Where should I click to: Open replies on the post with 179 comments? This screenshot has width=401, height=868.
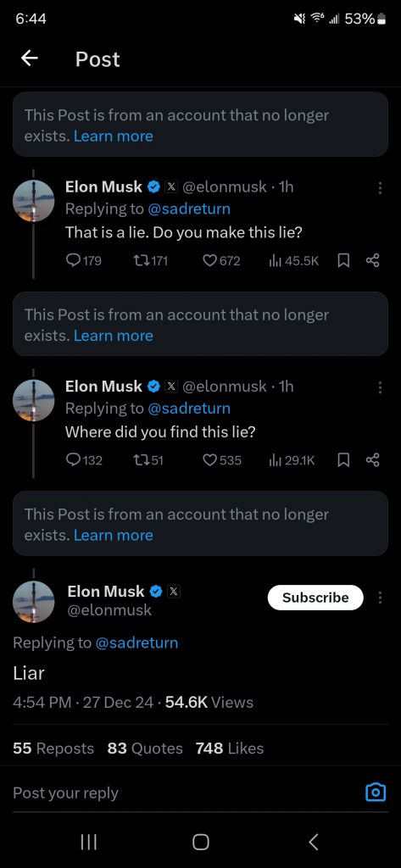click(84, 261)
